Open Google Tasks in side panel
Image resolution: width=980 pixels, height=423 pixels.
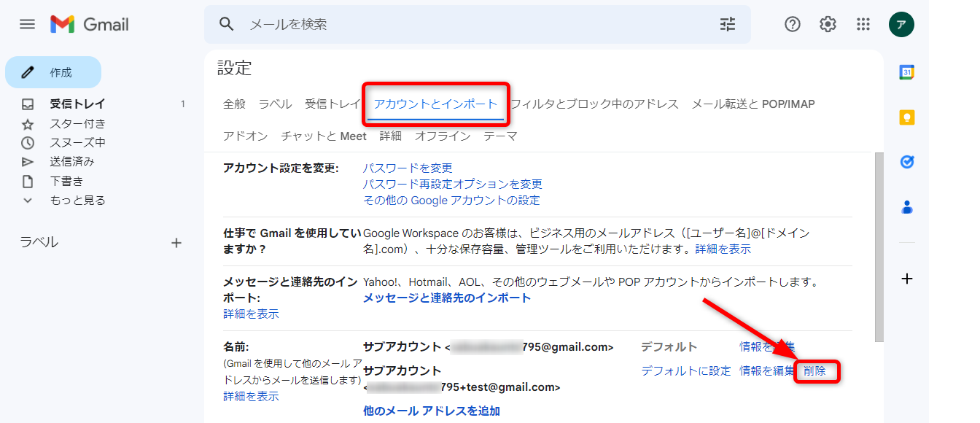pyautogui.click(x=907, y=162)
